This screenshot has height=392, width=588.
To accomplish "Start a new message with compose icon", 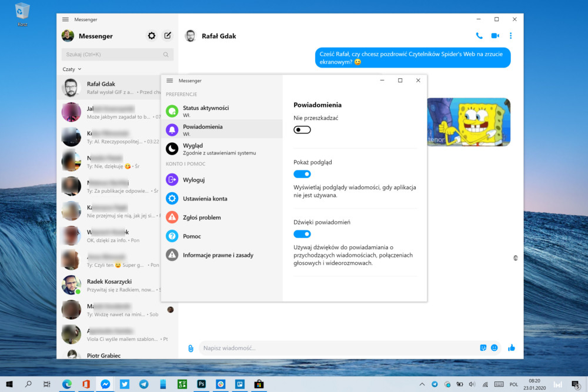I will tap(168, 36).
